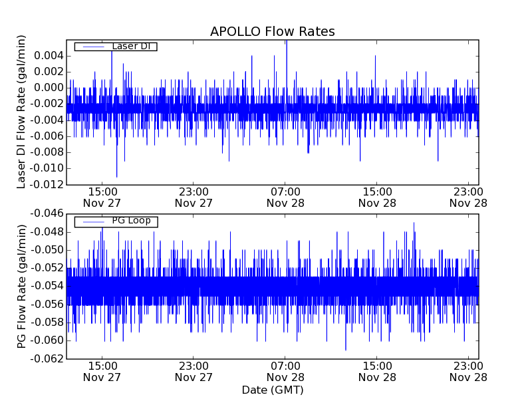Viewport: 532px width, 399px height.
Task: Click the PG Flow Rate y-axis label
Action: pos(21,286)
